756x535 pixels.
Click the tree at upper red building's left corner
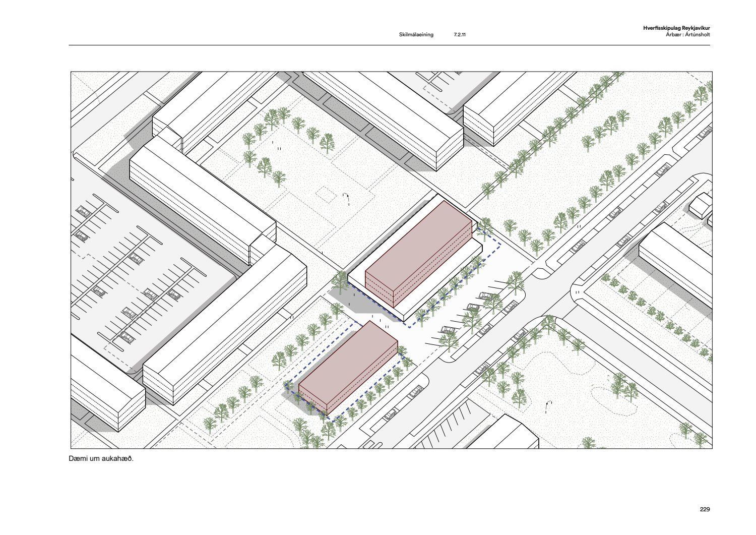point(341,281)
